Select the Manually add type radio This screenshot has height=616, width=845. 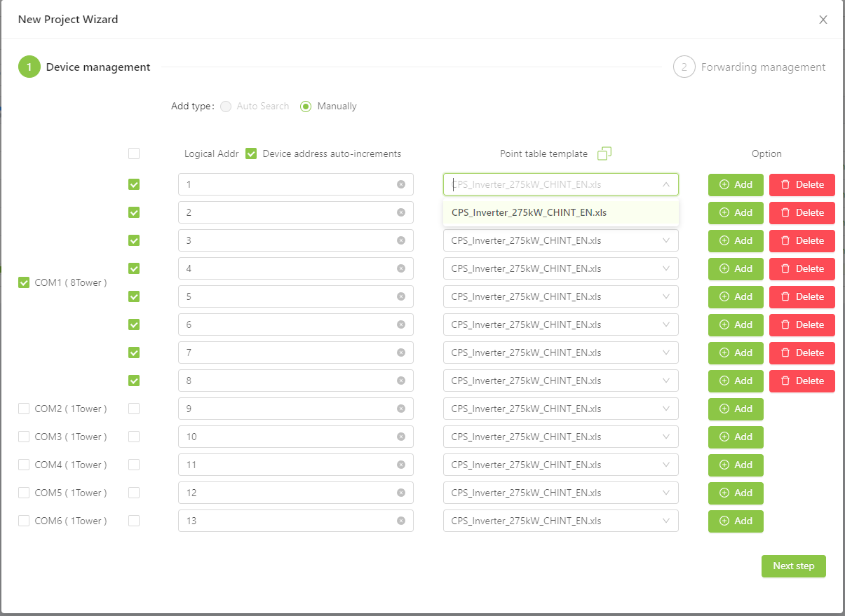(306, 107)
